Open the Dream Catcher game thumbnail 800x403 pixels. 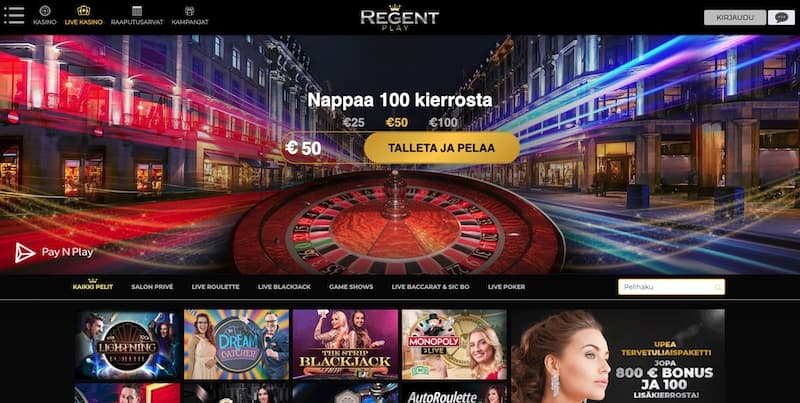pos(236,344)
